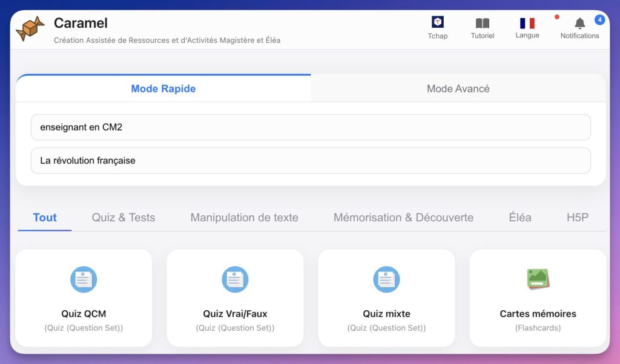This screenshot has width=620, height=364.
Task: Open Manipulation de texte tab
Action: 244,218
